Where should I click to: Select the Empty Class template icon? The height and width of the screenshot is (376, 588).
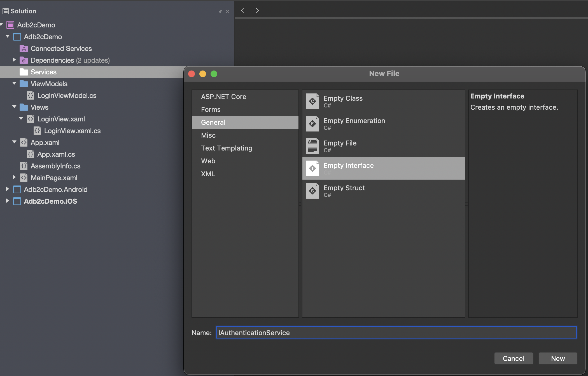tap(312, 101)
